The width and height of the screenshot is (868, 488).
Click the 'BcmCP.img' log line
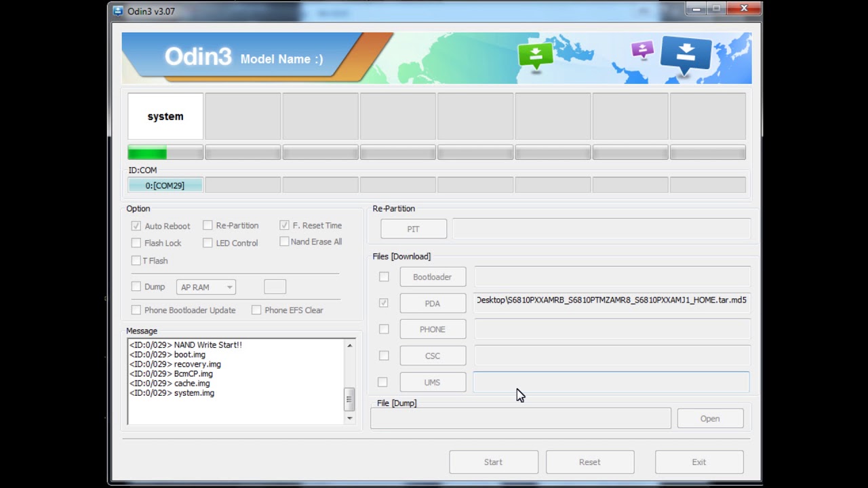[x=171, y=373]
